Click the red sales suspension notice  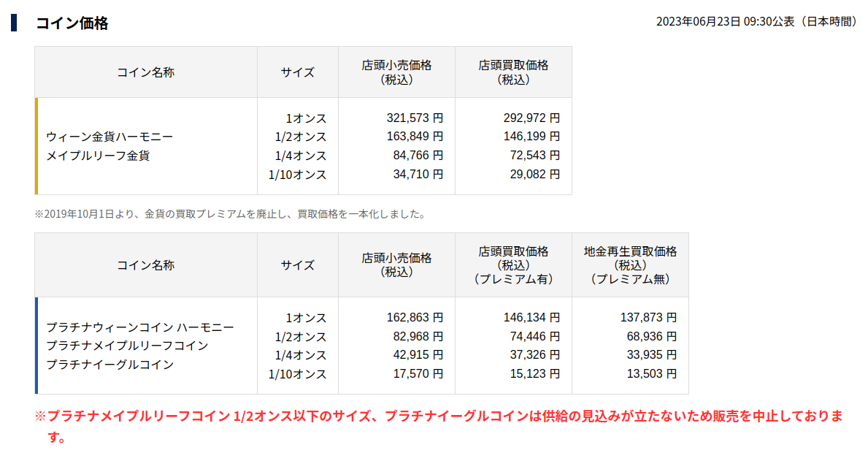(438, 417)
